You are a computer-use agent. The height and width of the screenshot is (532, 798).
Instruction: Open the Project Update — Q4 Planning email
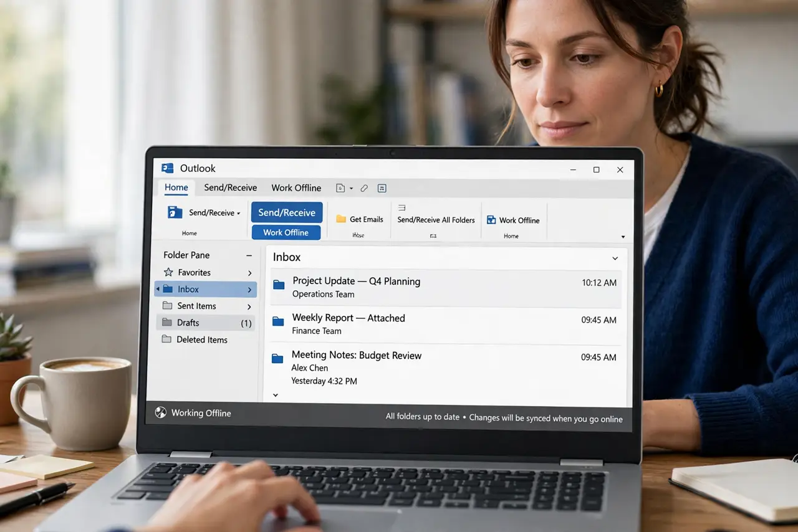(x=446, y=288)
